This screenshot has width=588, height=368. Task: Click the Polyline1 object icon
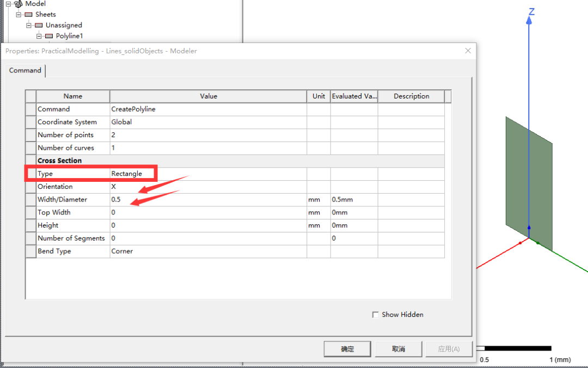pos(49,36)
